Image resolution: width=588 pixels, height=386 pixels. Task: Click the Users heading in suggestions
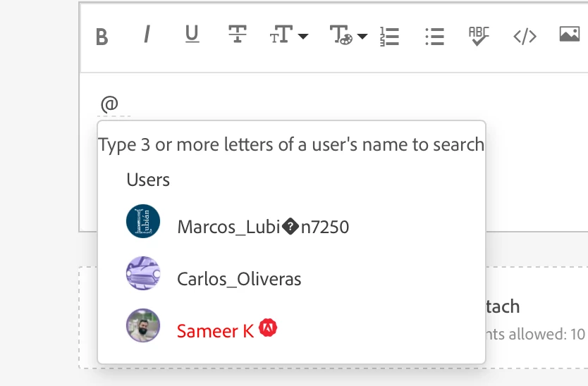[148, 180]
